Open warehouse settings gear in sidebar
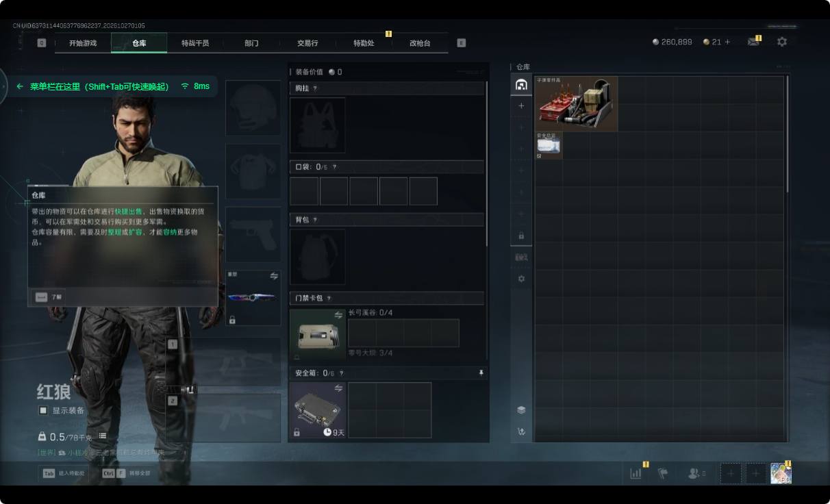 pyautogui.click(x=521, y=279)
